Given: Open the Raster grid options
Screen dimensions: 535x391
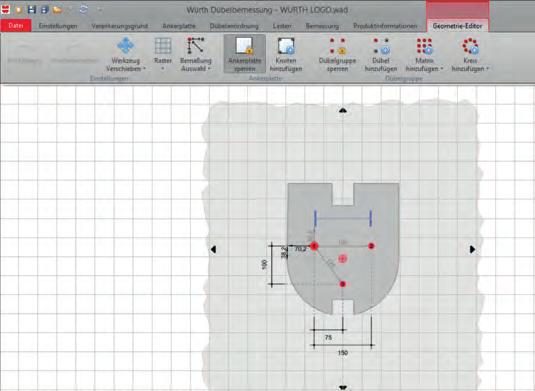Looking at the screenshot, I should [x=163, y=54].
